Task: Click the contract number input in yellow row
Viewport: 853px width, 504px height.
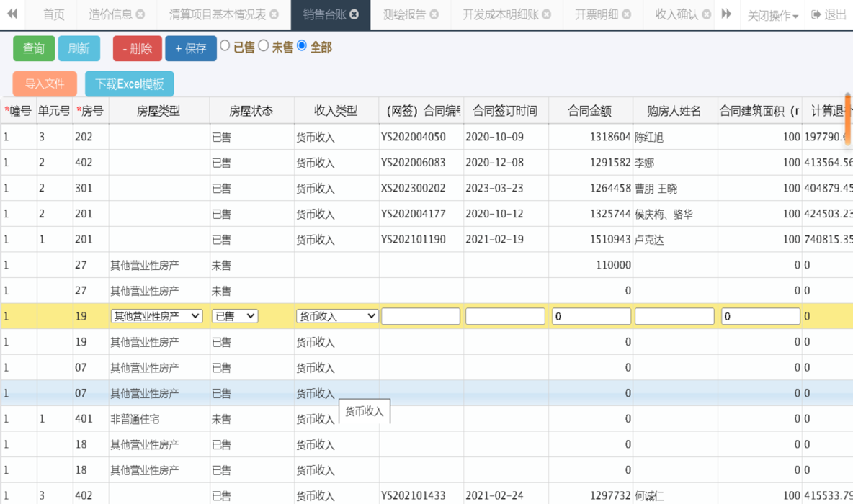Action: point(421,316)
